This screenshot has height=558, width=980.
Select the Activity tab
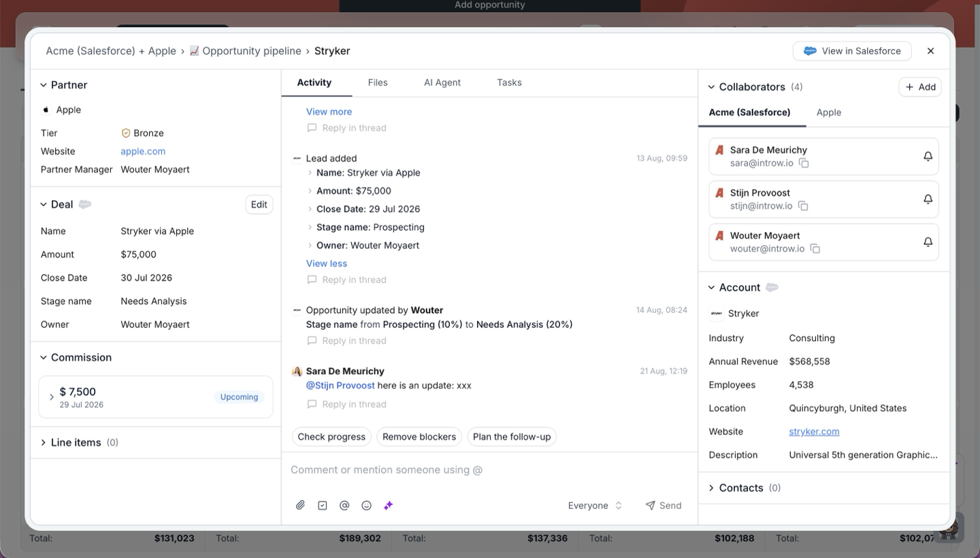click(x=314, y=82)
